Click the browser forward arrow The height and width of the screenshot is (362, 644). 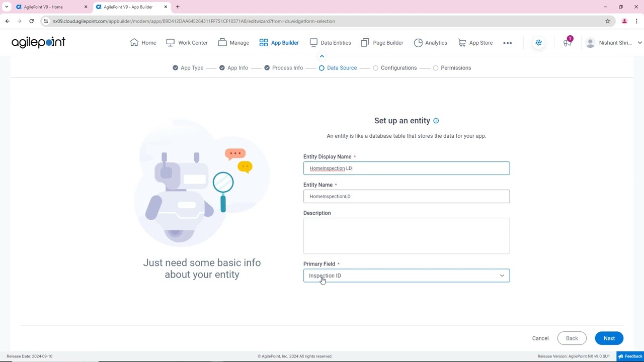point(19,21)
